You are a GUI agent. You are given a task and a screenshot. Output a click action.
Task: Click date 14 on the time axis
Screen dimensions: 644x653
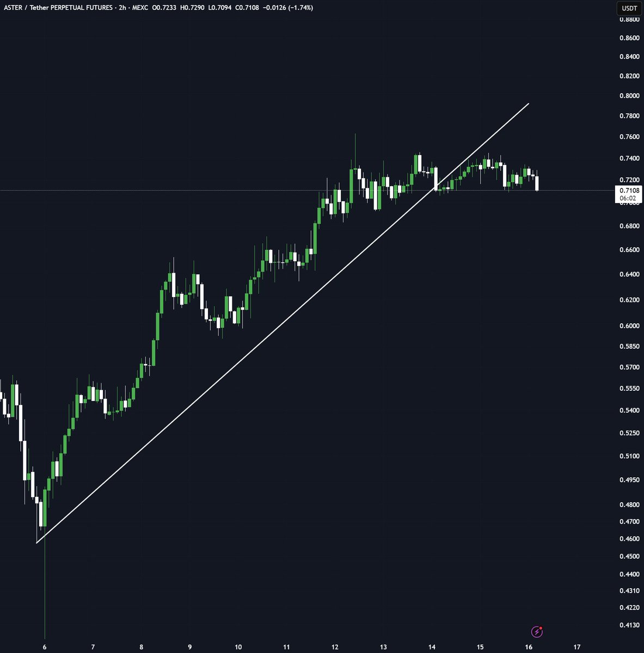(432, 647)
